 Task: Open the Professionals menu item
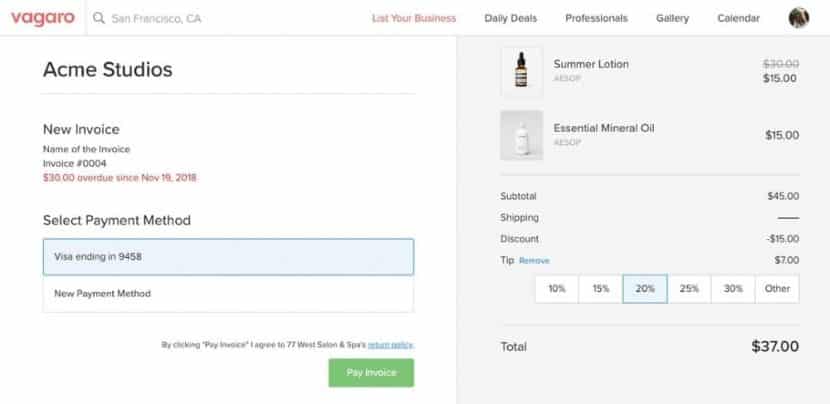point(596,18)
